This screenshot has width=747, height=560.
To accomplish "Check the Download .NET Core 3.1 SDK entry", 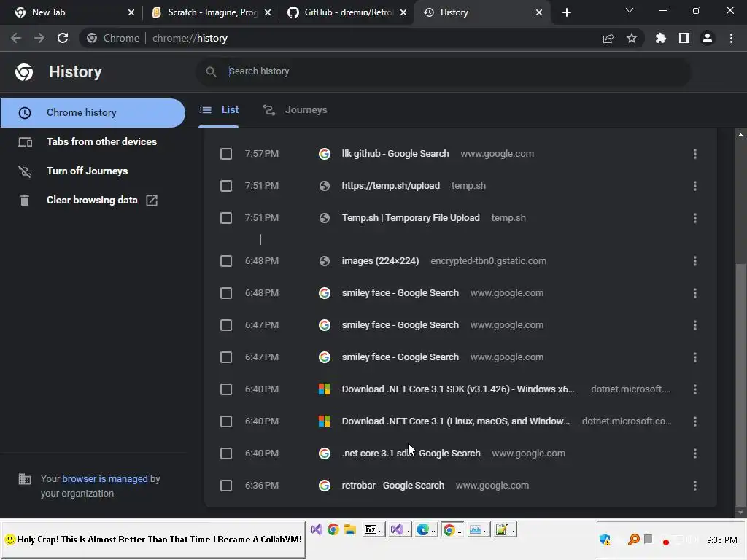I will (x=226, y=389).
